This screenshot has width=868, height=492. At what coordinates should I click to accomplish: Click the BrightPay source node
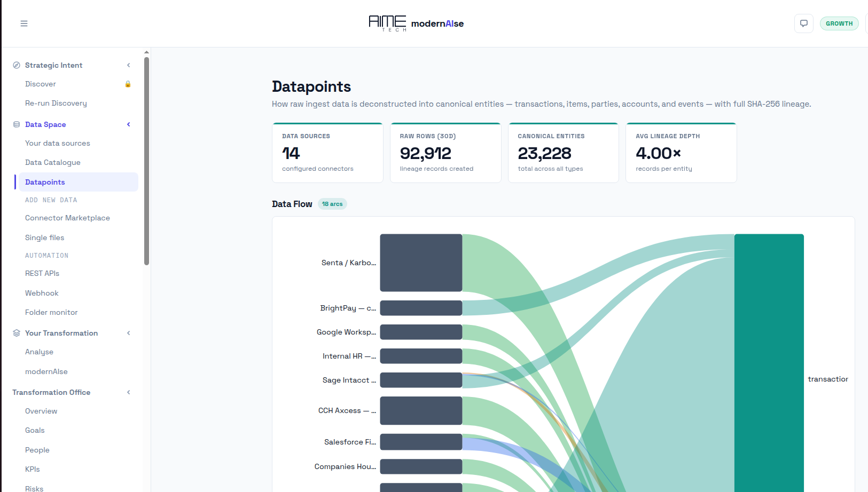pos(421,308)
